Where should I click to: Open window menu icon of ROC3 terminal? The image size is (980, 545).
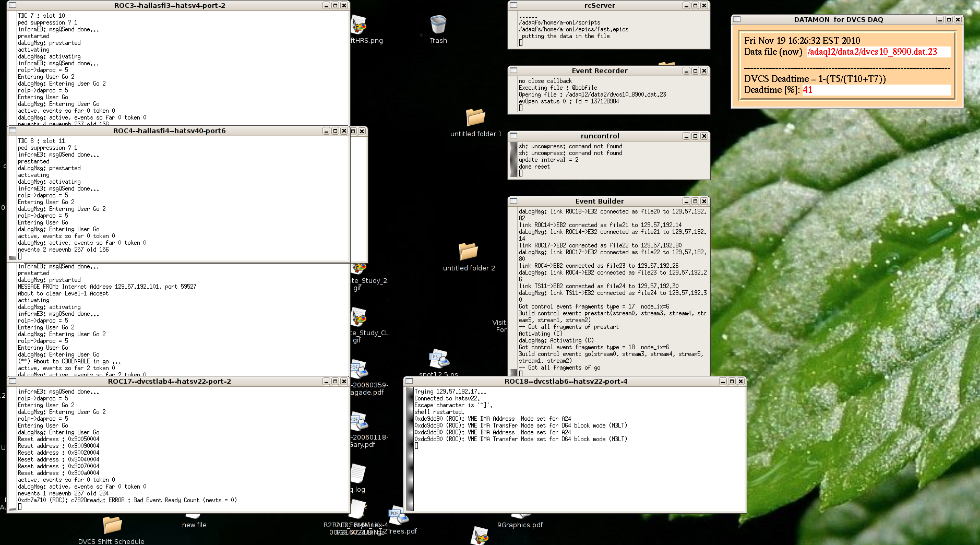coord(13,5)
